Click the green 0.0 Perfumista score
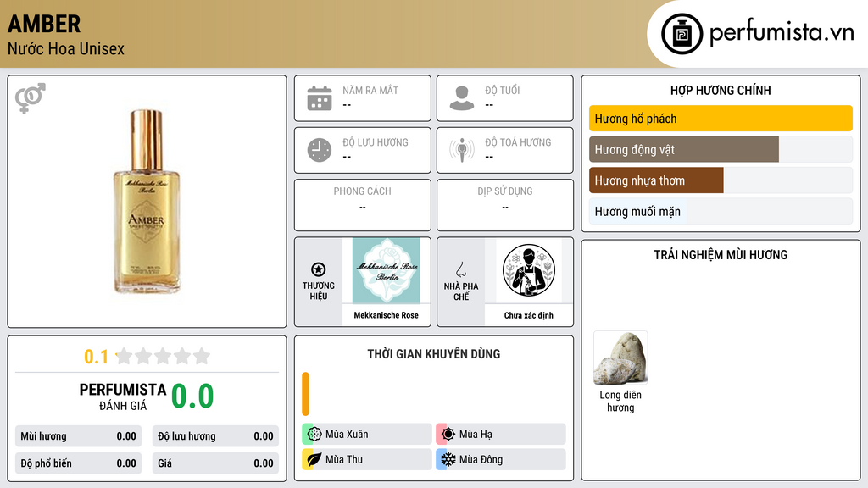 coord(192,396)
